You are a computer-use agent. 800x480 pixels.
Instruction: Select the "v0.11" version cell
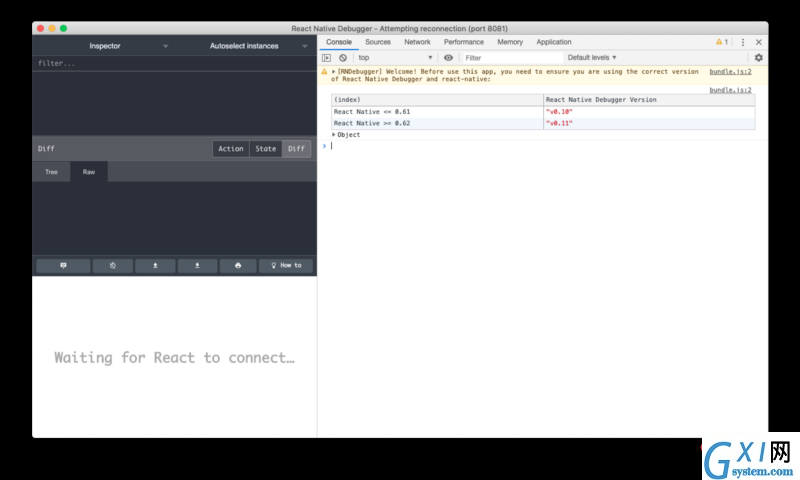pos(649,123)
